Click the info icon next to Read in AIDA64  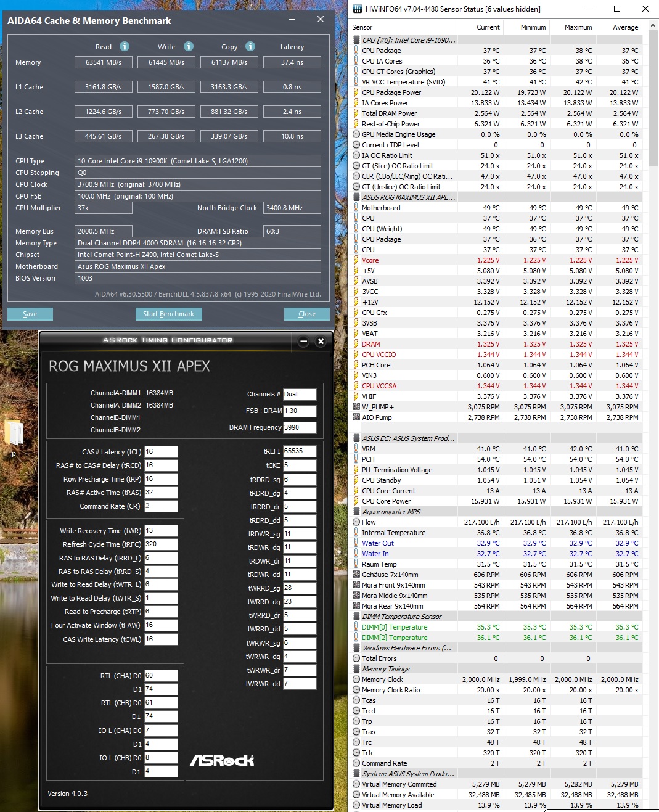(x=125, y=46)
